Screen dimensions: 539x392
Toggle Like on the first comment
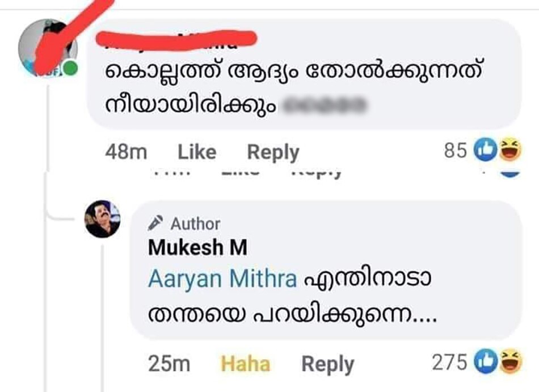tap(196, 151)
